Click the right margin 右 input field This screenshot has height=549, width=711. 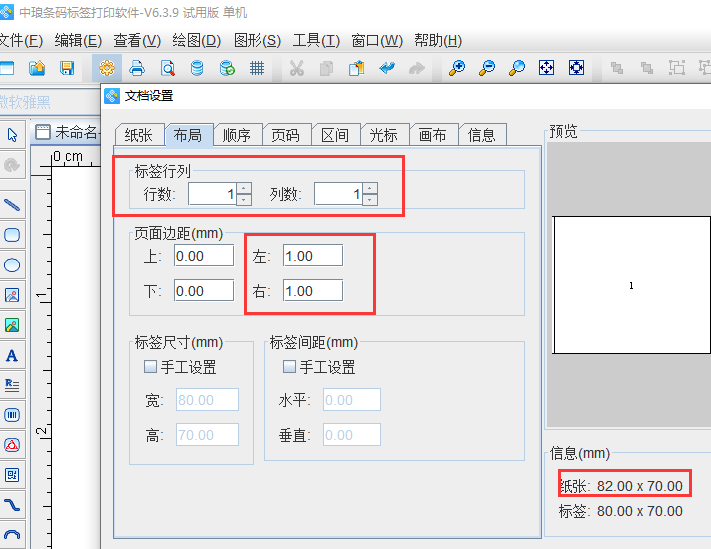click(313, 291)
